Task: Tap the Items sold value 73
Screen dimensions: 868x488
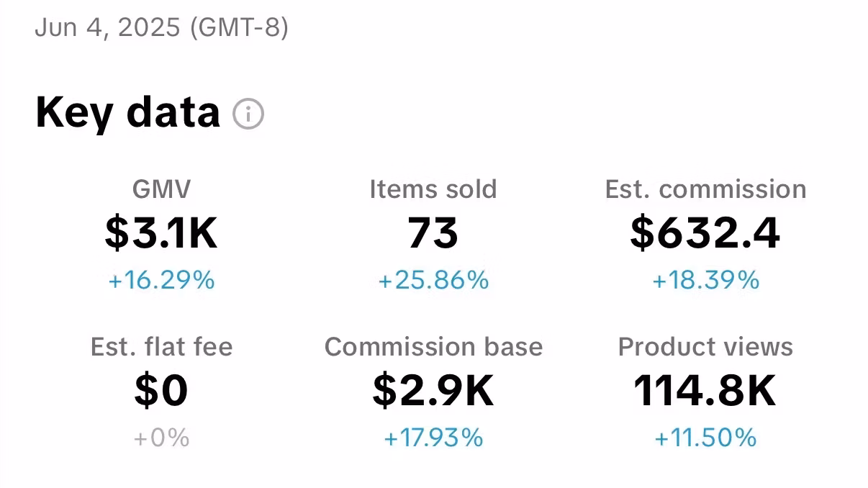Action: [x=433, y=233]
